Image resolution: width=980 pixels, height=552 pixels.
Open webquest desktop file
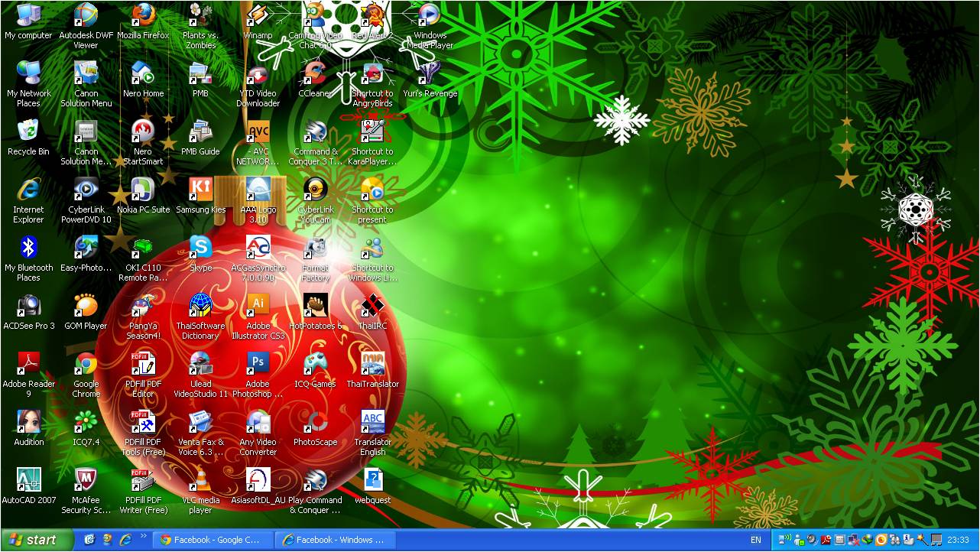[x=372, y=486]
